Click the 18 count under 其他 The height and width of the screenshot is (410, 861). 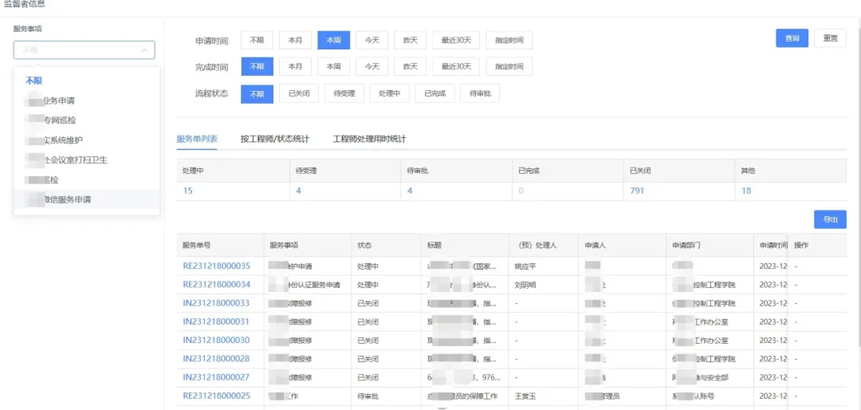pos(746,190)
